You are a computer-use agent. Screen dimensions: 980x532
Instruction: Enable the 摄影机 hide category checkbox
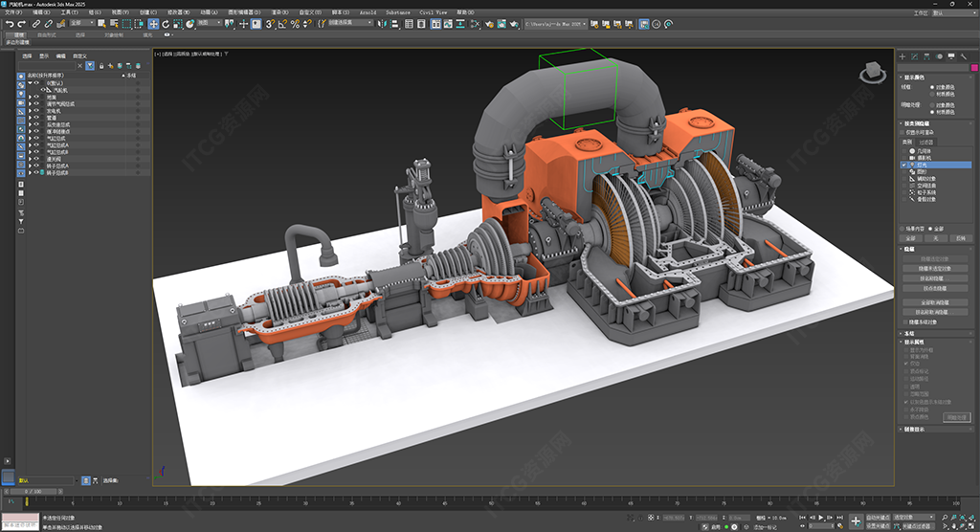coord(902,158)
